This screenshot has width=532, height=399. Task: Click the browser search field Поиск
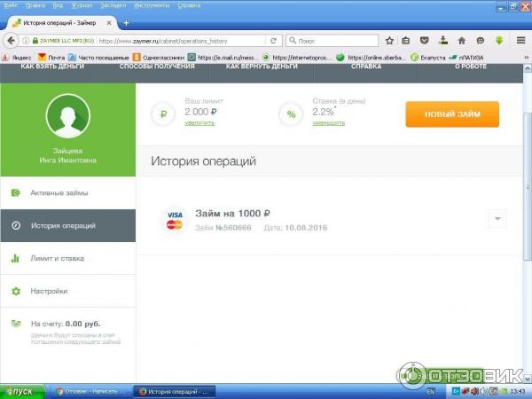(x=332, y=40)
